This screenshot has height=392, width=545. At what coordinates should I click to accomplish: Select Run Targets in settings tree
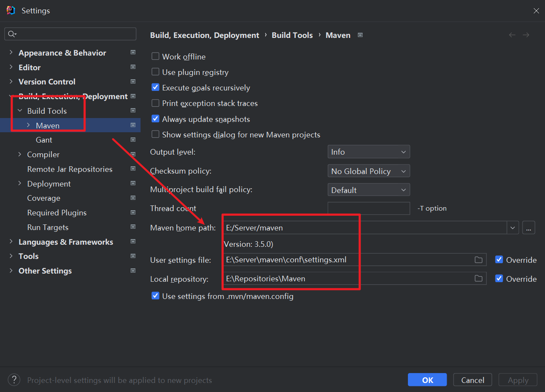coord(48,227)
